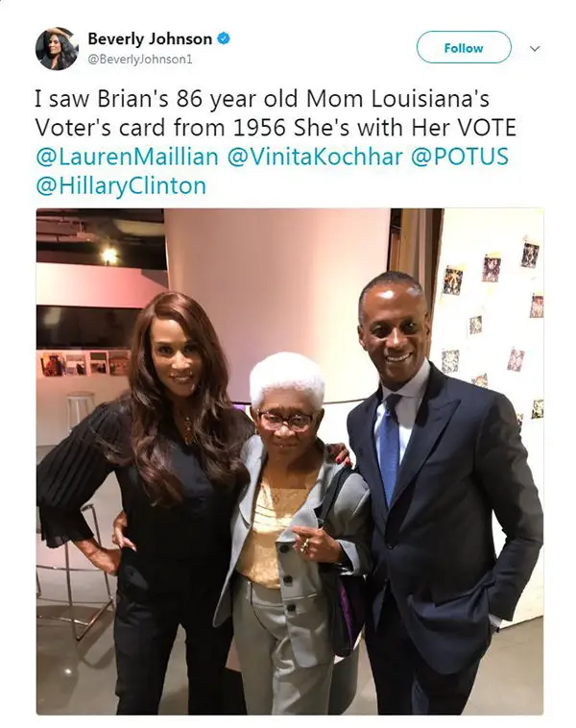Open the @POTUS mention
Viewport: 576px width, 728px height.
460,157
